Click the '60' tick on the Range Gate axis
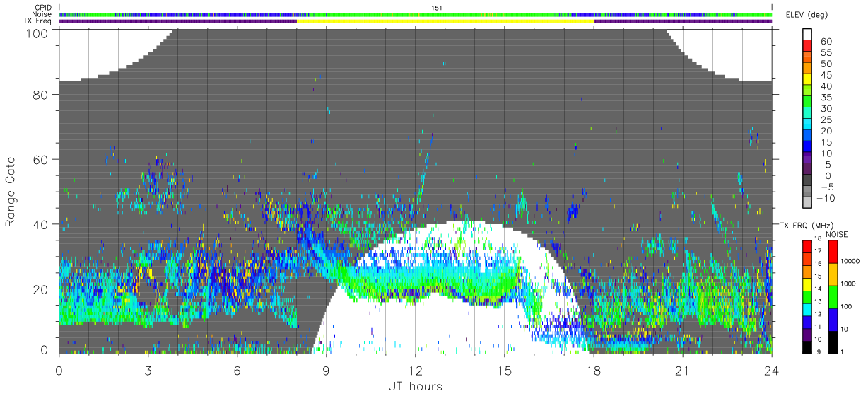Image resolution: width=868 pixels, height=401 pixels. (x=41, y=159)
